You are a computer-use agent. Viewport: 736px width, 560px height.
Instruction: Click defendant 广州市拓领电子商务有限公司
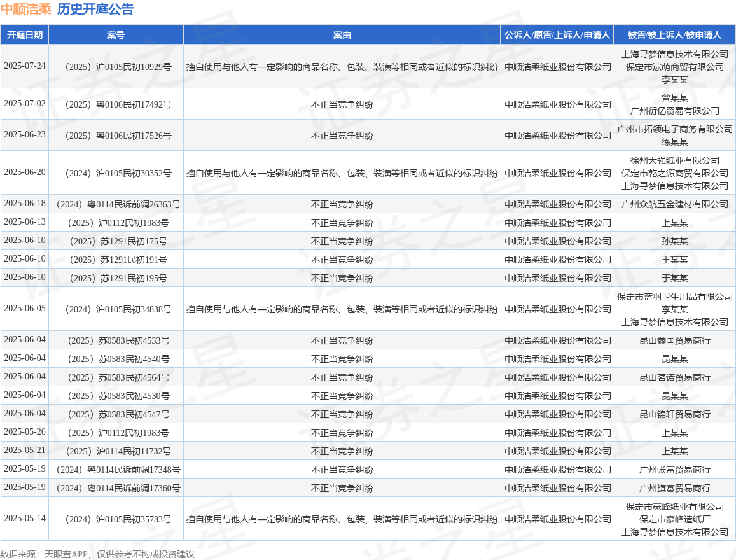click(674, 129)
